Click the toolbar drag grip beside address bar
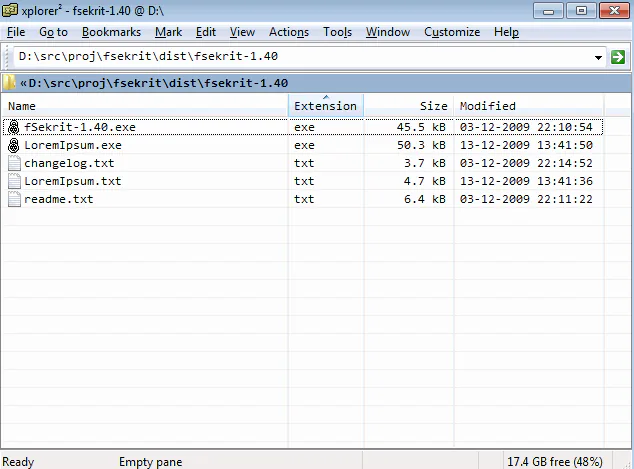The image size is (634, 469). [6, 57]
